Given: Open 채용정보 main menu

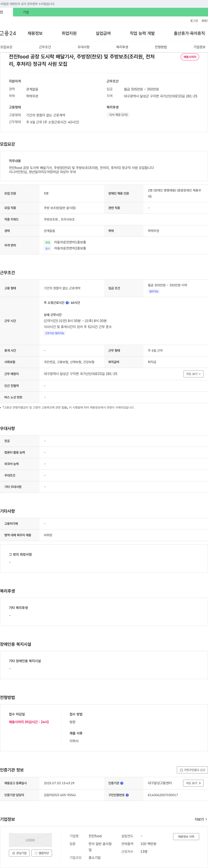Looking at the screenshot, I should coord(35,33).
